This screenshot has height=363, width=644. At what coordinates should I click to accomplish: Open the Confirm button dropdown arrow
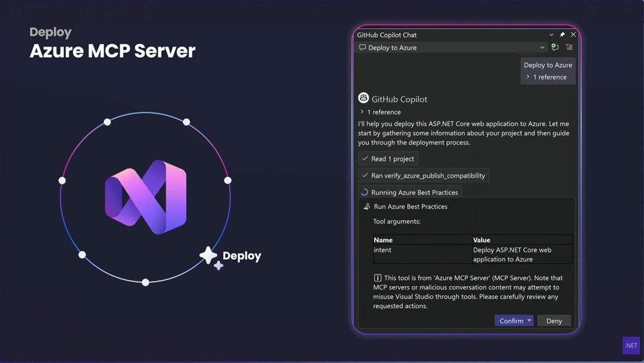tap(530, 321)
